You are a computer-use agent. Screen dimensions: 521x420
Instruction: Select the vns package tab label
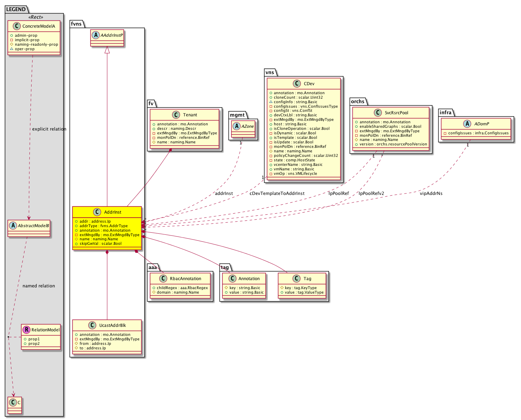[x=270, y=72]
